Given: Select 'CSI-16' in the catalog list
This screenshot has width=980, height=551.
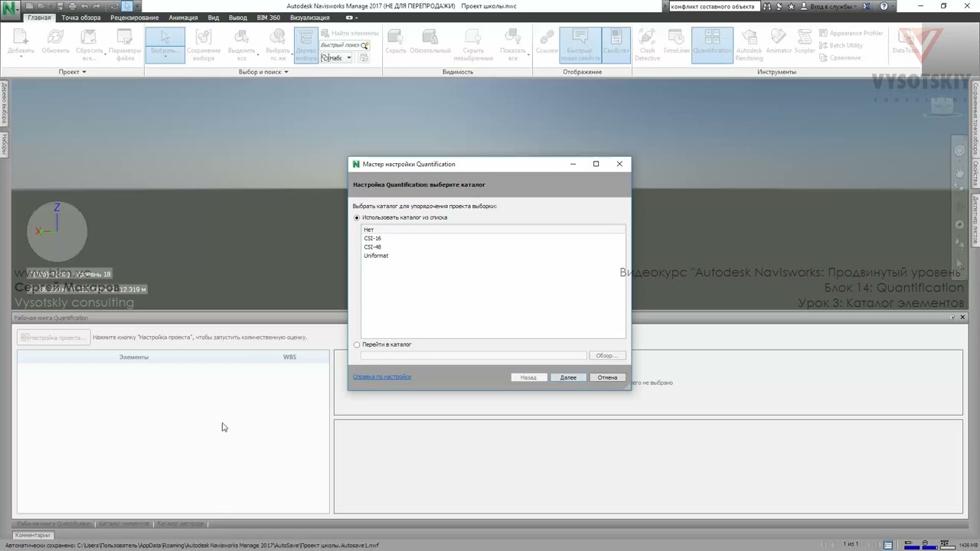Looking at the screenshot, I should (493, 238).
